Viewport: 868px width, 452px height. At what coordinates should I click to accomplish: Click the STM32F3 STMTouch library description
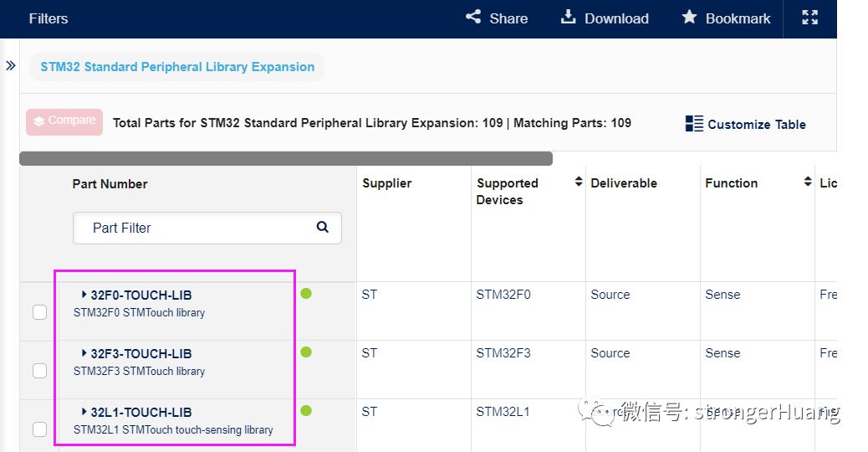[x=139, y=372]
